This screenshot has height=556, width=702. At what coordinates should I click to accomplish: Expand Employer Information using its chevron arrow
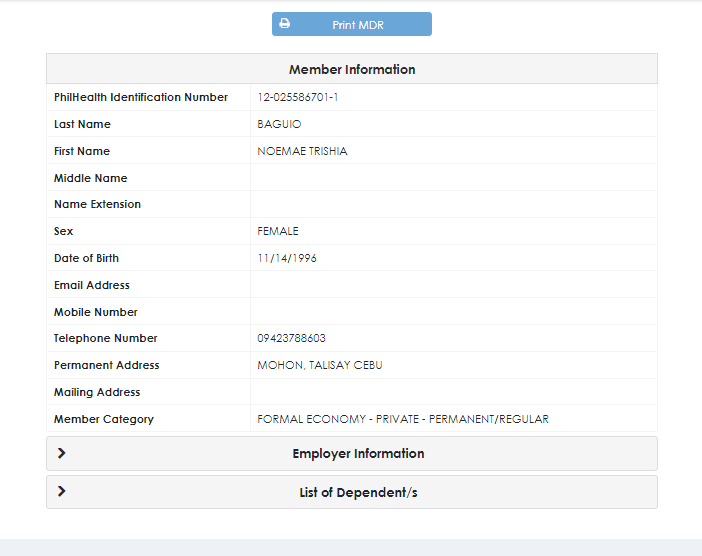coord(62,453)
